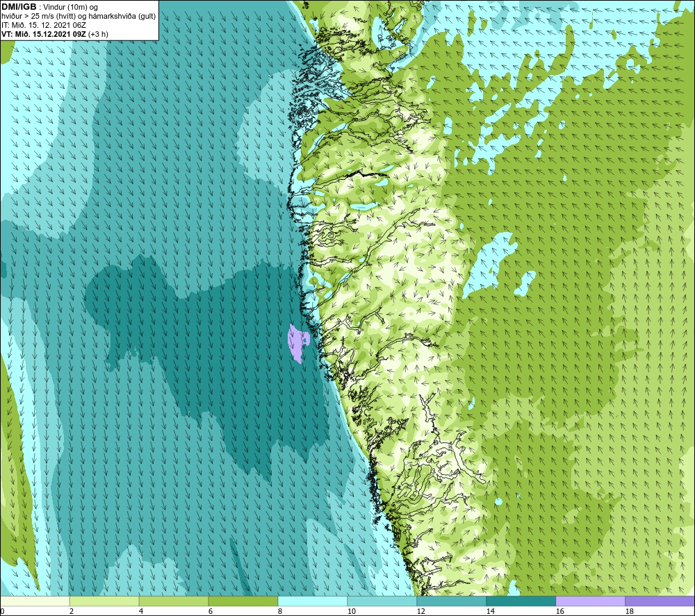Click the 'hviður > 25 m/s' legend description line
This screenshot has height=616, width=695.
pos(79,17)
